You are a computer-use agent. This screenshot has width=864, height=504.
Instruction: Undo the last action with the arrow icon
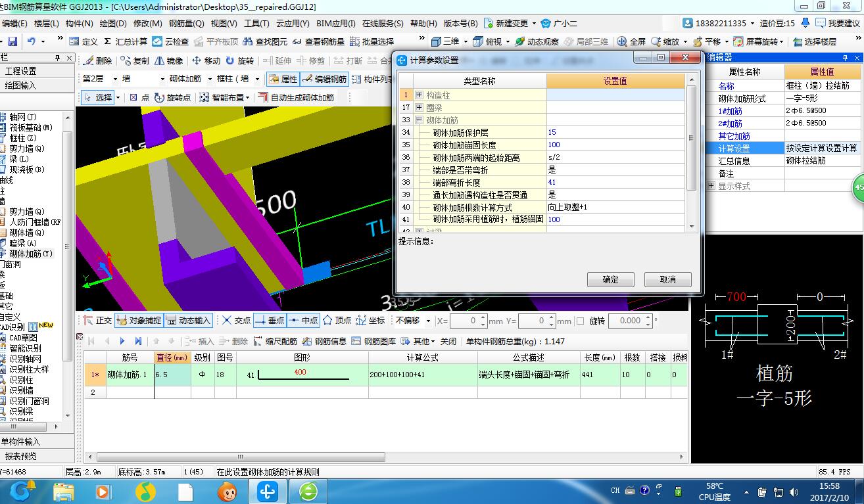[32, 41]
